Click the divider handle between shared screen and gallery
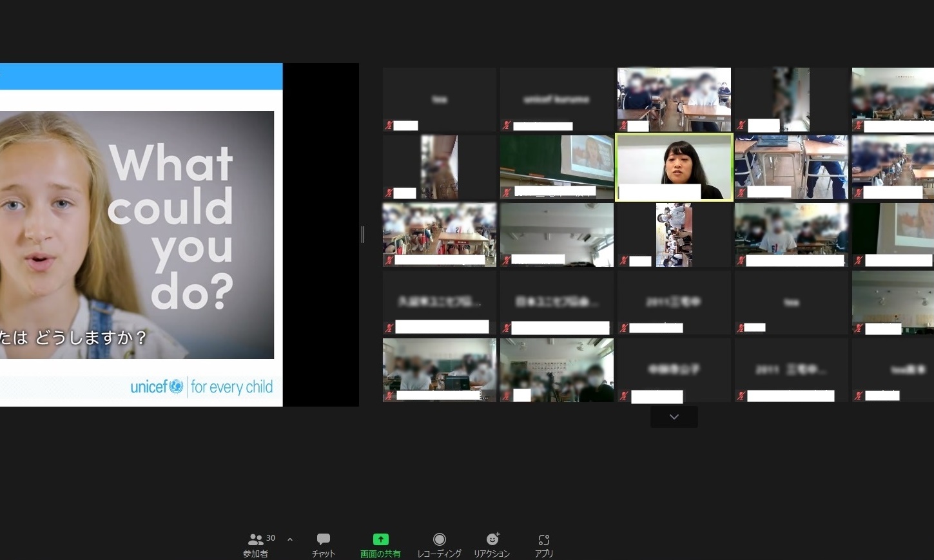Screen dimensions: 934x560 click(x=363, y=235)
